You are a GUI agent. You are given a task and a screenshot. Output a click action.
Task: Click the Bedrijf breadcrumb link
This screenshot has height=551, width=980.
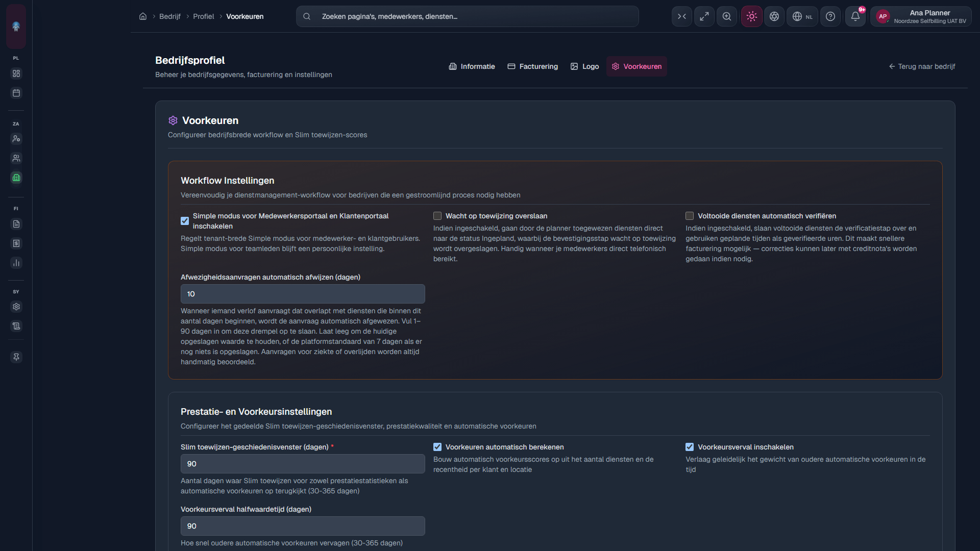170,16
